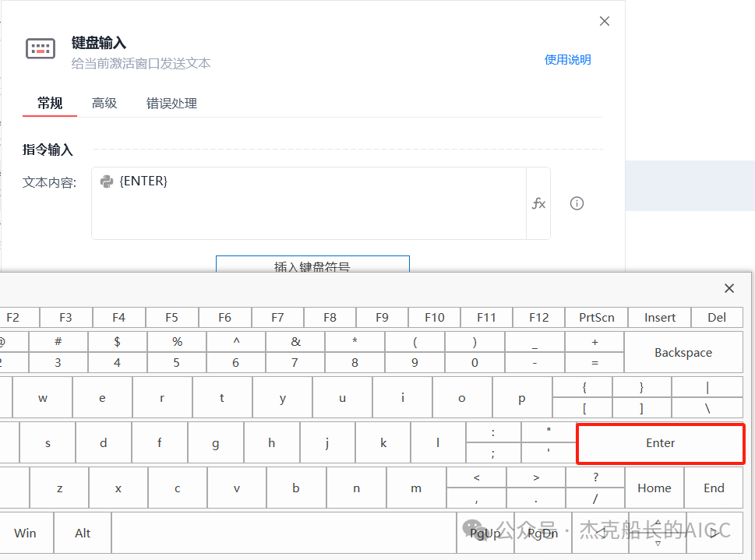Click the letter t key
Viewport: 755px width, 560px height.
(222, 398)
